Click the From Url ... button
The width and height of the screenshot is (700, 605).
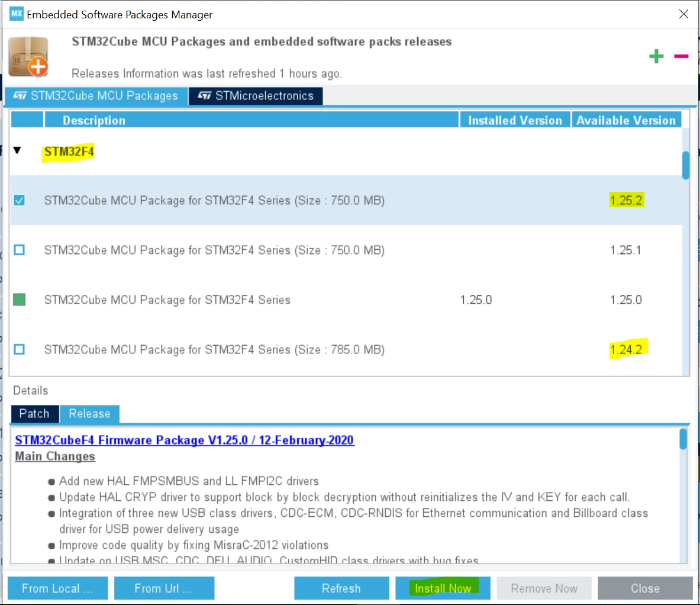(x=164, y=588)
